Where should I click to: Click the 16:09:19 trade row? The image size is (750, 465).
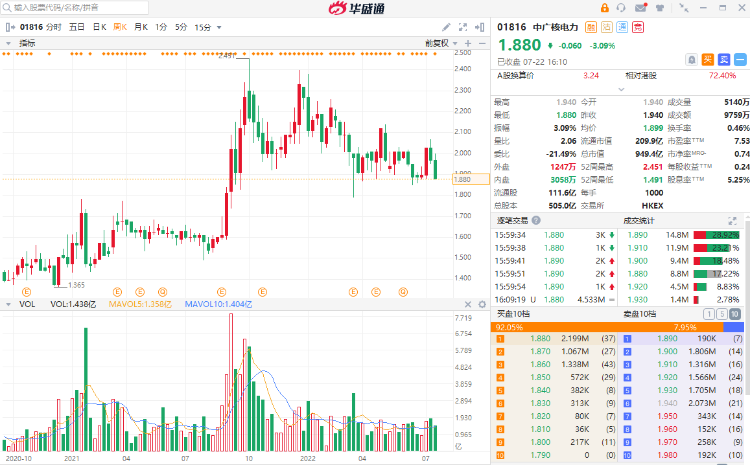tap(554, 299)
